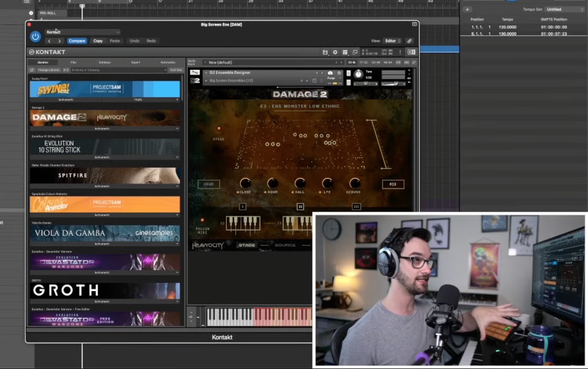Click the Undo button
Viewport: 588px width, 369px height.
(x=134, y=41)
